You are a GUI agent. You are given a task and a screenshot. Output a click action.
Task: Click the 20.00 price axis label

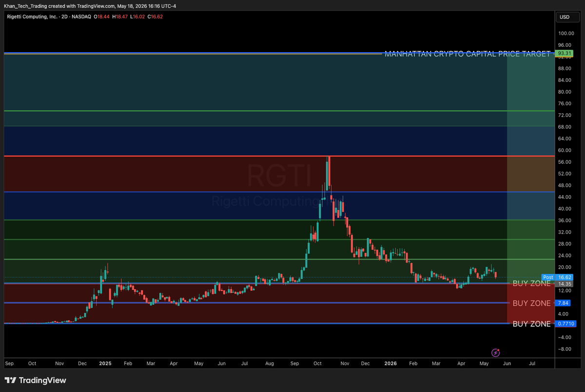[x=565, y=267]
